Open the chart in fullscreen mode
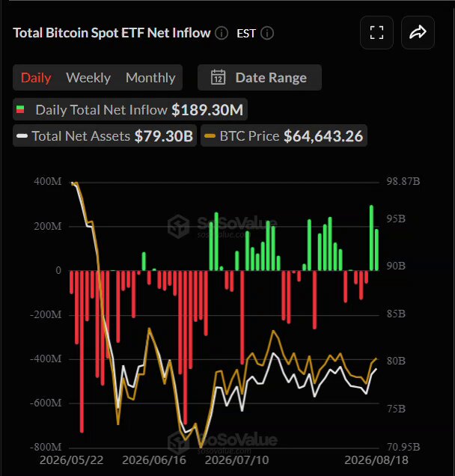Screen dimensions: 455x476 [x=376, y=32]
